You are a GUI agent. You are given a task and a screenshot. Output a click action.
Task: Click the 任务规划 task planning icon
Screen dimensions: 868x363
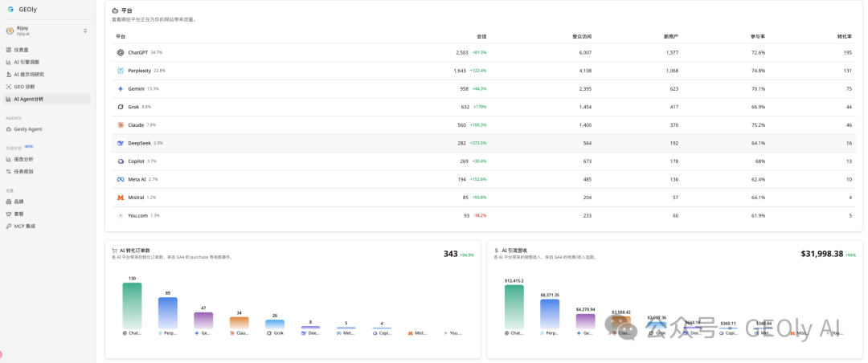pos(9,172)
